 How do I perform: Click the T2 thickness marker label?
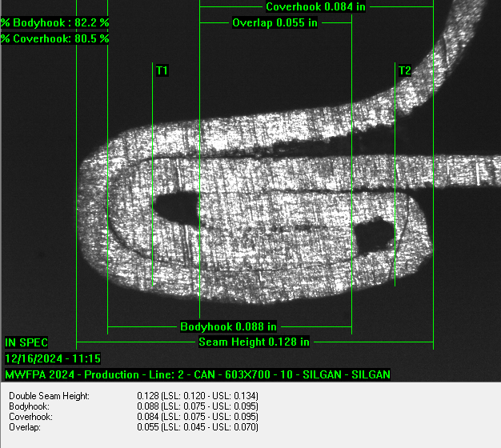(404, 70)
